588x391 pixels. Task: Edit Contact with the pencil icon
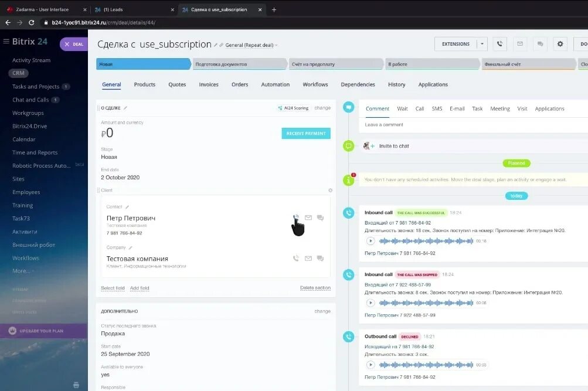(127, 207)
